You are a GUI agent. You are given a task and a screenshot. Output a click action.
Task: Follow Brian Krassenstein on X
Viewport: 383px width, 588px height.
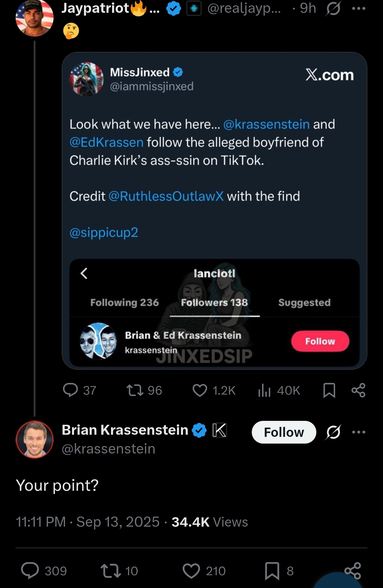(x=284, y=432)
